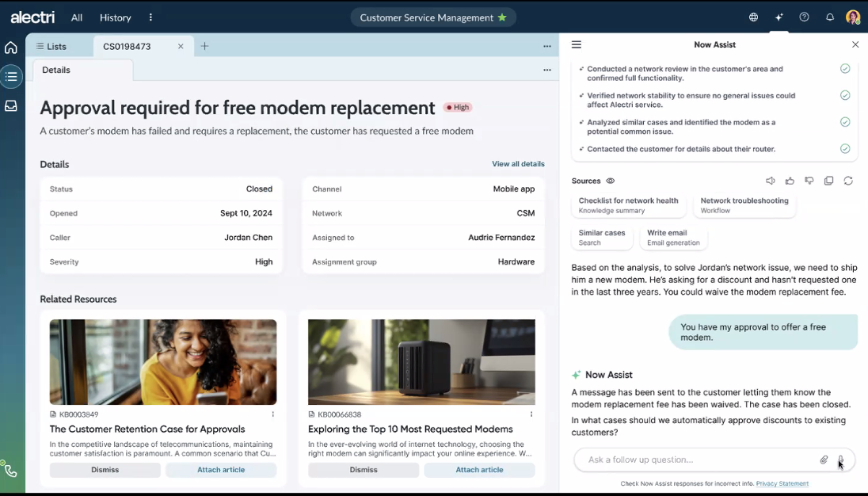Attach the Top 10 Modems article
Screen dimensions: 868x496
coord(479,470)
